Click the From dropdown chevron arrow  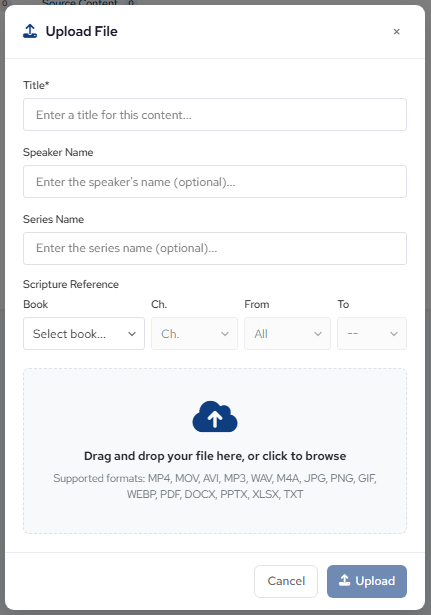point(318,334)
